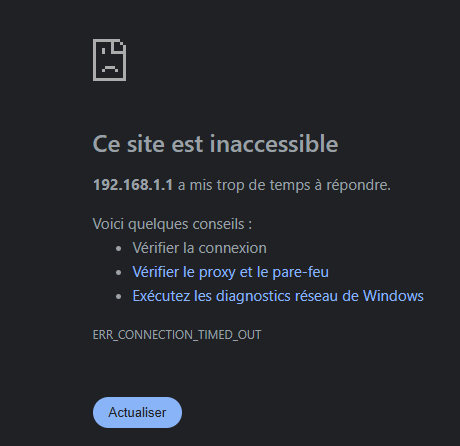Click the ERR_CONNECTION_TIMED_OUT error code
460x446 pixels.
177,335
